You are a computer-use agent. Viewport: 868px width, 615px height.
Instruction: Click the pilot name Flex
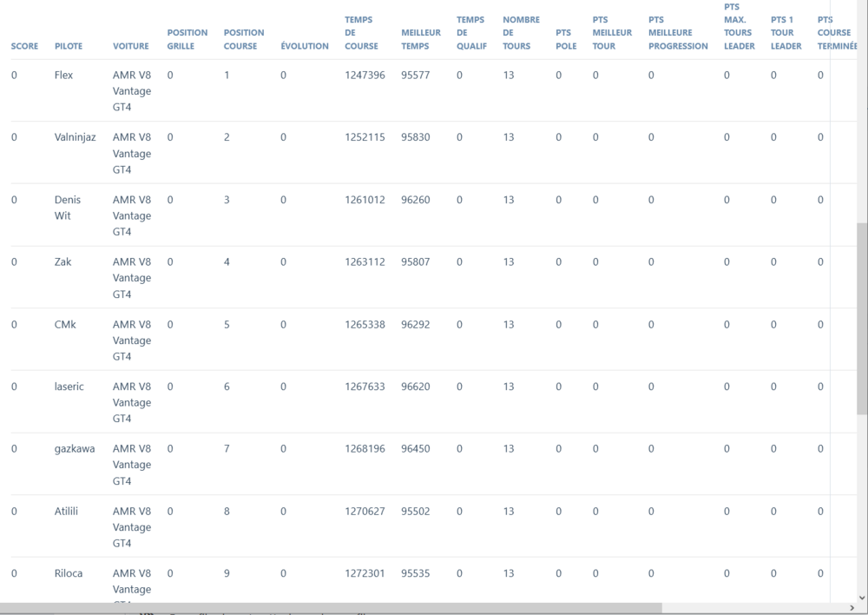[63, 76]
